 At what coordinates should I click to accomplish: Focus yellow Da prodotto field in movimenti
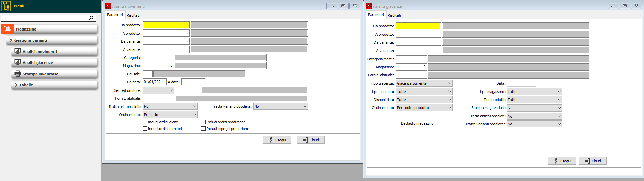click(166, 25)
